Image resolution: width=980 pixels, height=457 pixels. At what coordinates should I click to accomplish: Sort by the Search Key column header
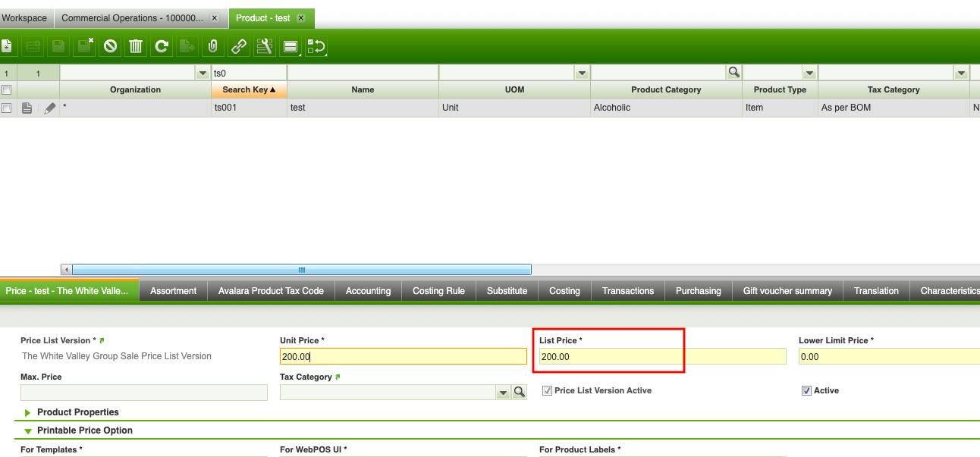[x=249, y=89]
